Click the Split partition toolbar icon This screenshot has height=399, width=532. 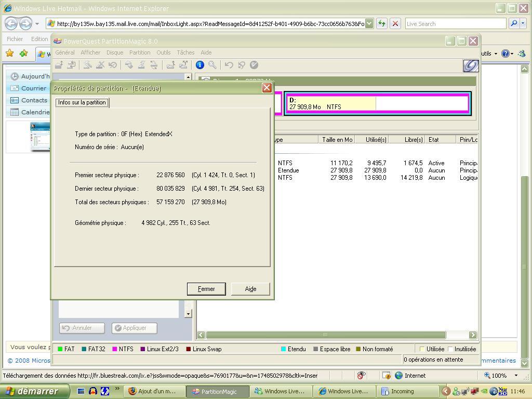183,65
